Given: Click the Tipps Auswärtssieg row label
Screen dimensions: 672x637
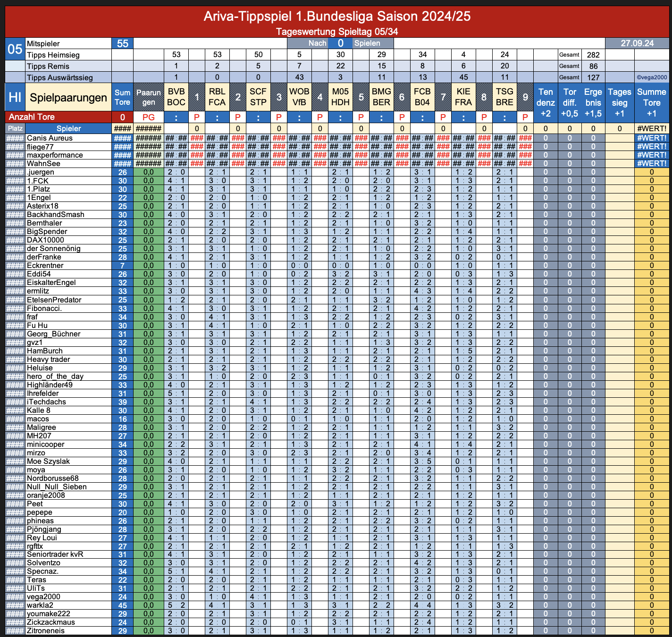Looking at the screenshot, I should coord(68,77).
